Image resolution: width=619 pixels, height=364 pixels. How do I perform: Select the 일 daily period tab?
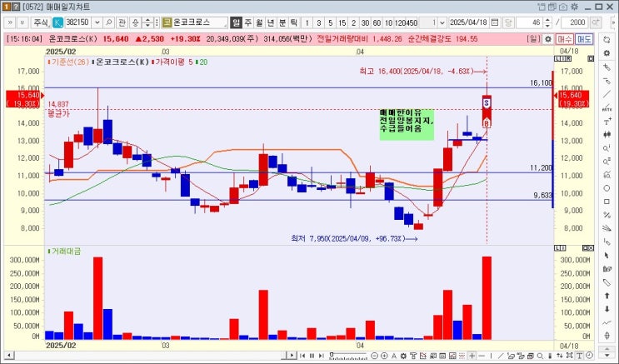[236, 22]
